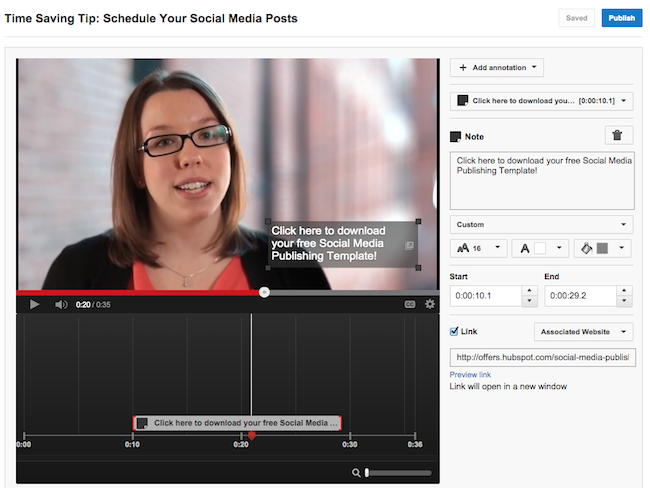Open the Custom style dropdown
Image resolution: width=650 pixels, height=488 pixels.
541,224
